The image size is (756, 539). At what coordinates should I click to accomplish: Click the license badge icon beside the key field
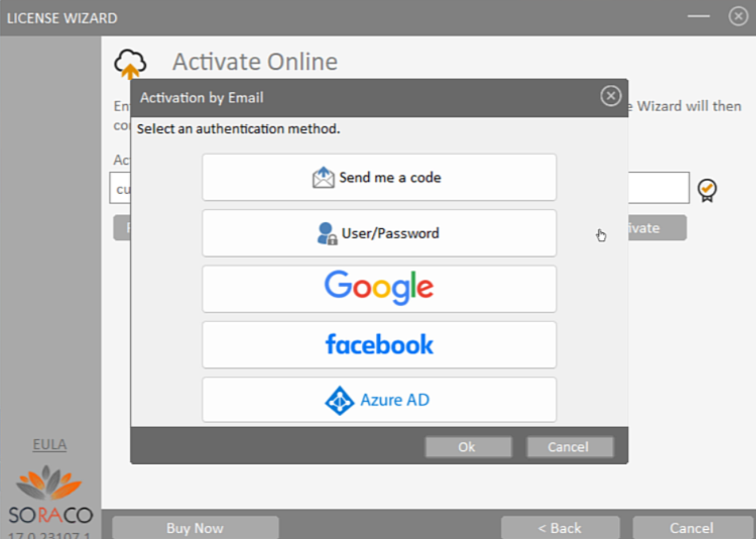707,189
